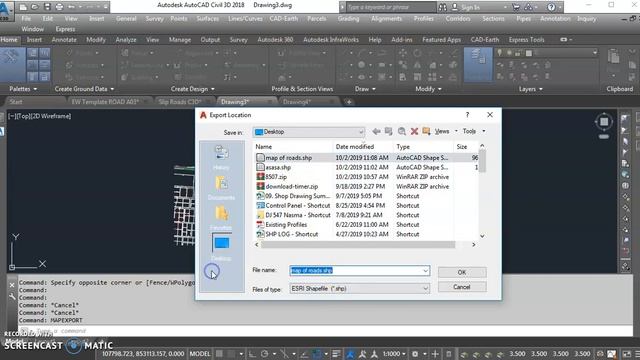Toggle ortho mode in status bar
The image size is (640, 360).
point(252,354)
